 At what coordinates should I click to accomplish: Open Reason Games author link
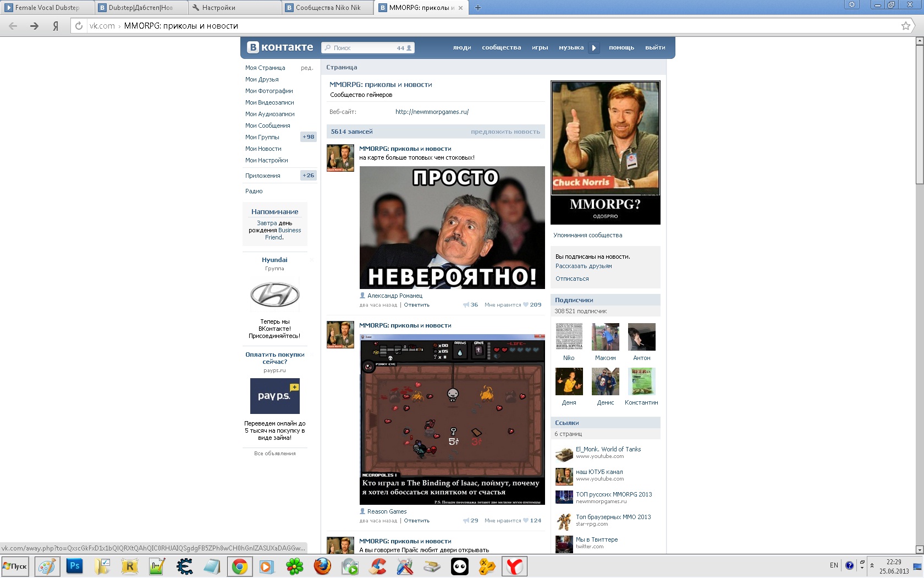click(x=387, y=512)
